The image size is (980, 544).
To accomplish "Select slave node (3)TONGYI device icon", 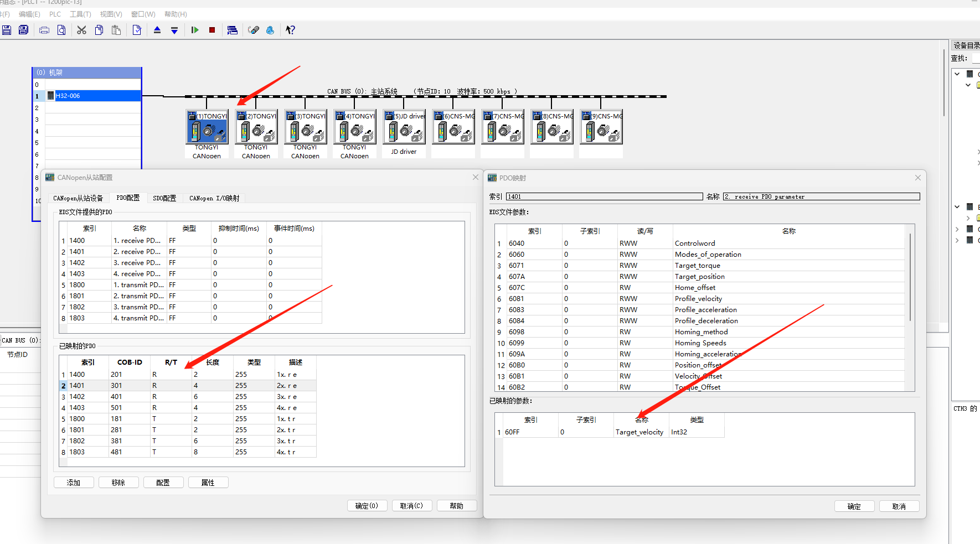I will pos(305,127).
